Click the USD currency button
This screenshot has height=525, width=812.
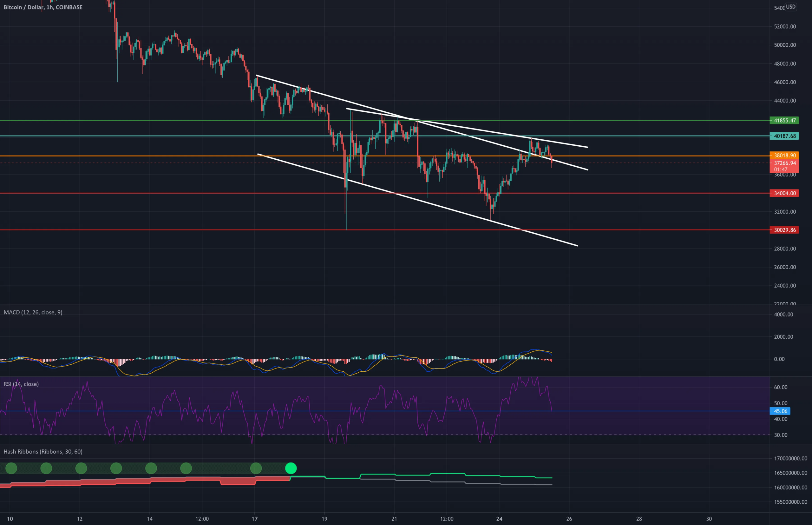click(790, 7)
